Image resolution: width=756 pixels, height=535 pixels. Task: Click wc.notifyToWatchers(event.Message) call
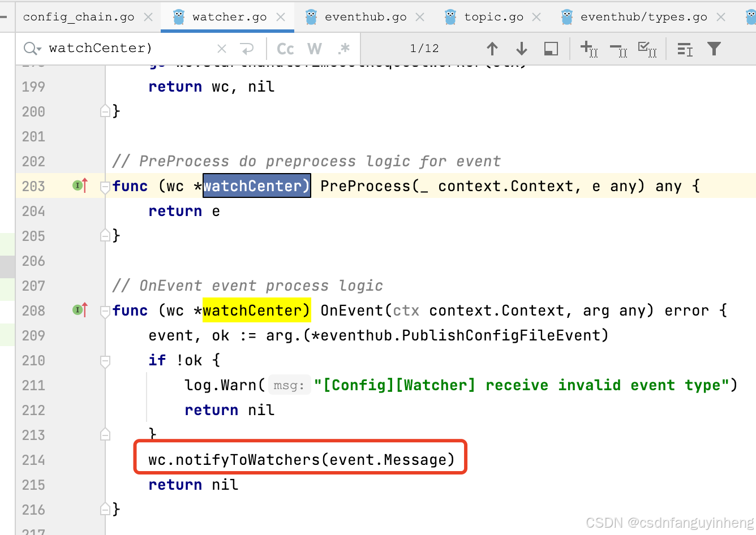(x=302, y=460)
